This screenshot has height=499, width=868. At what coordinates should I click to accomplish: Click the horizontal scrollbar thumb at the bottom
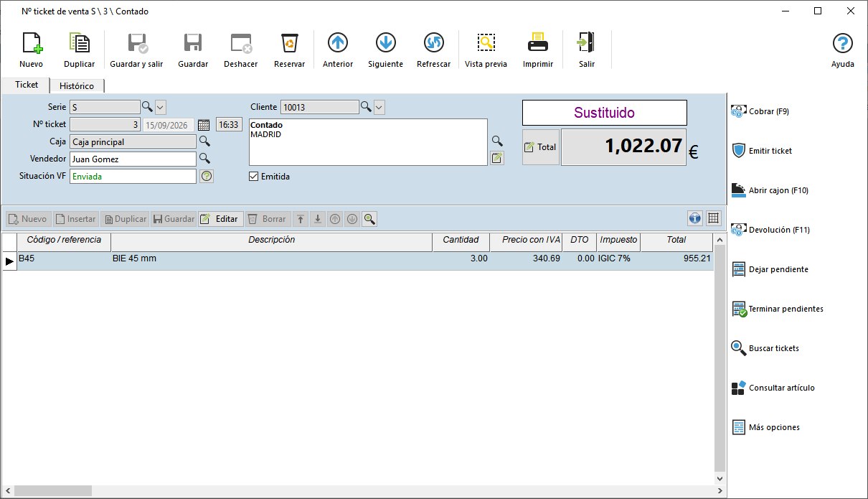pos(53,491)
